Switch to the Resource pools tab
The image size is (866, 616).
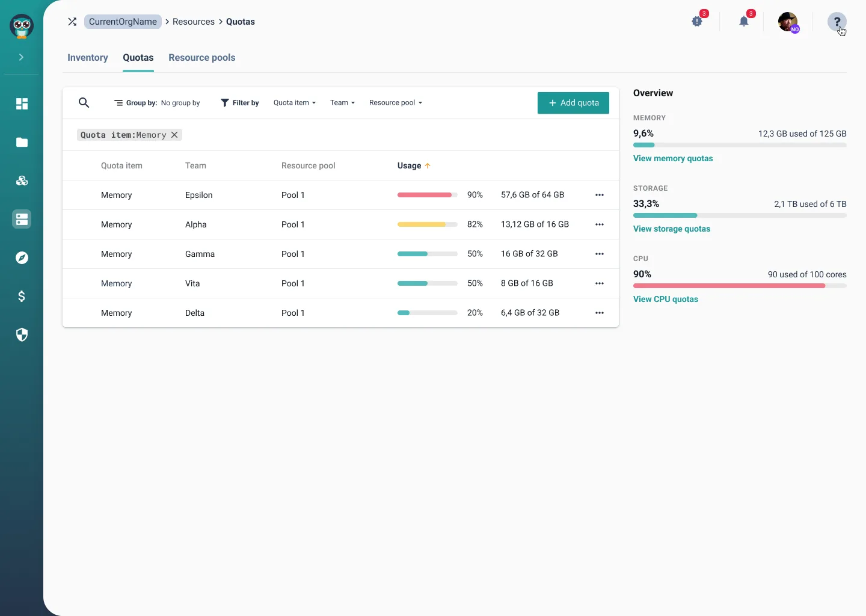(202, 58)
